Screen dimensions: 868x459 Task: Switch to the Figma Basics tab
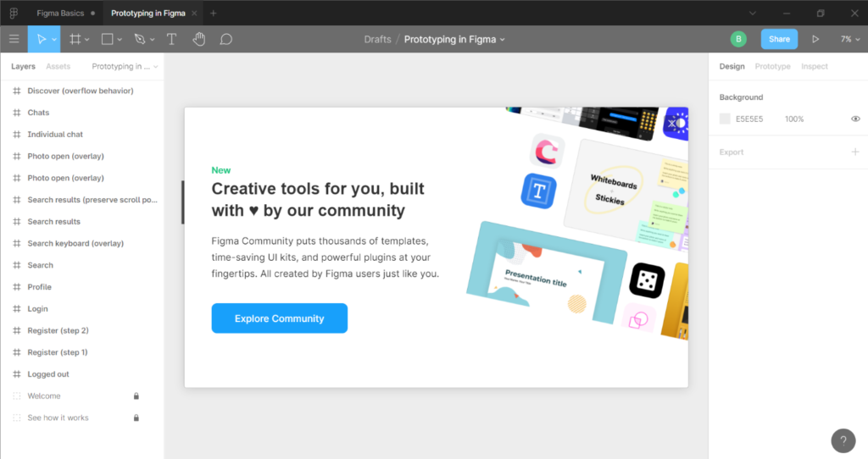click(60, 13)
